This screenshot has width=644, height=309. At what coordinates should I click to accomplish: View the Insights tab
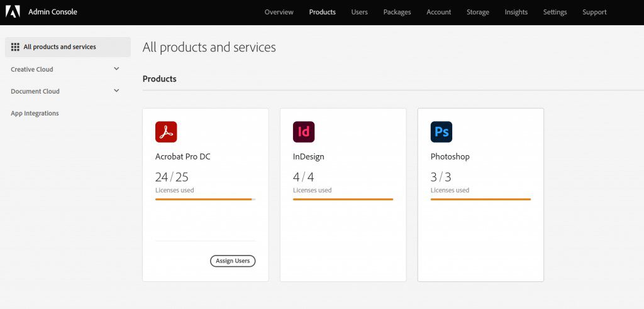point(516,12)
